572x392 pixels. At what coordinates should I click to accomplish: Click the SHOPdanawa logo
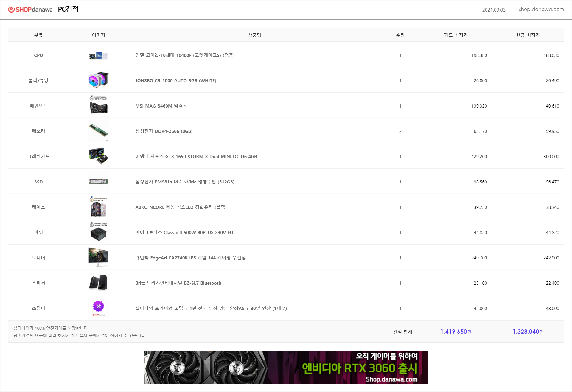coord(30,10)
